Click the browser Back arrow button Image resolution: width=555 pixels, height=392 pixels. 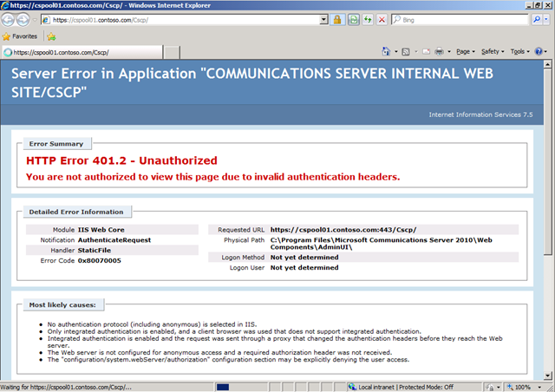10,19
